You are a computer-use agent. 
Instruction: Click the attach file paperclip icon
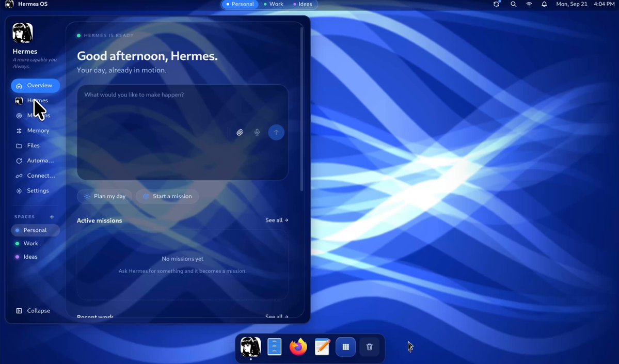(x=240, y=132)
